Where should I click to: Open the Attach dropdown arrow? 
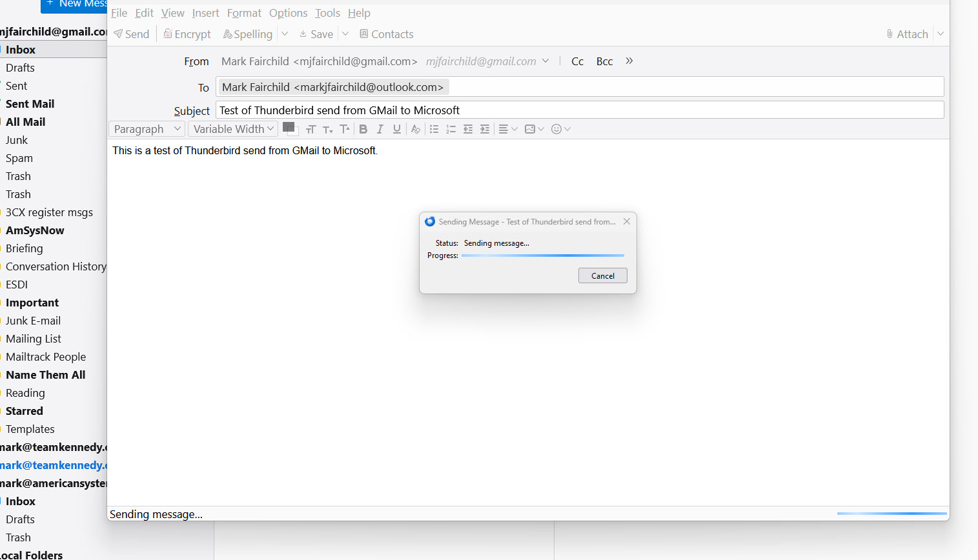[x=941, y=34]
